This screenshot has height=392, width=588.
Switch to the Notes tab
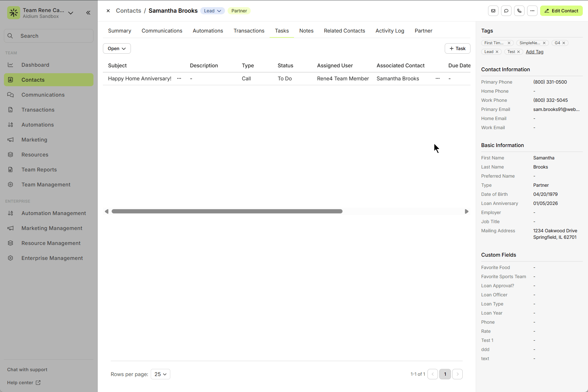pyautogui.click(x=306, y=31)
